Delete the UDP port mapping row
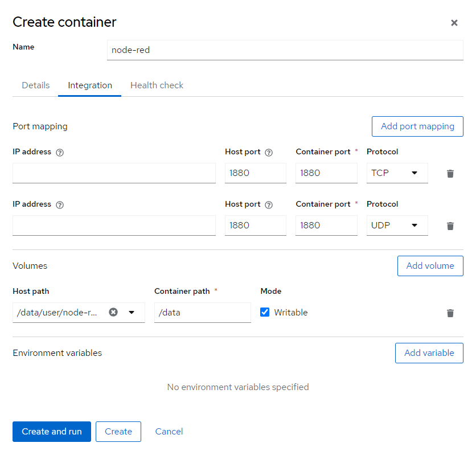476x455 pixels. point(450,226)
